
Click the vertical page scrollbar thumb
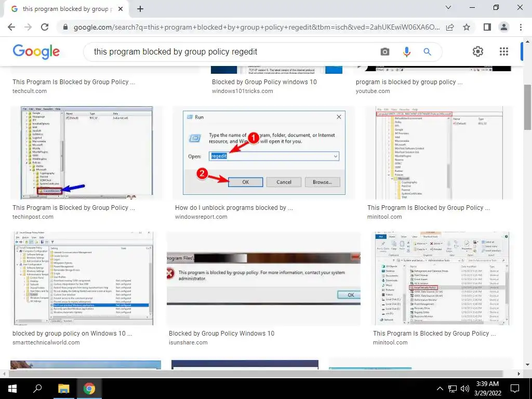(x=527, y=107)
